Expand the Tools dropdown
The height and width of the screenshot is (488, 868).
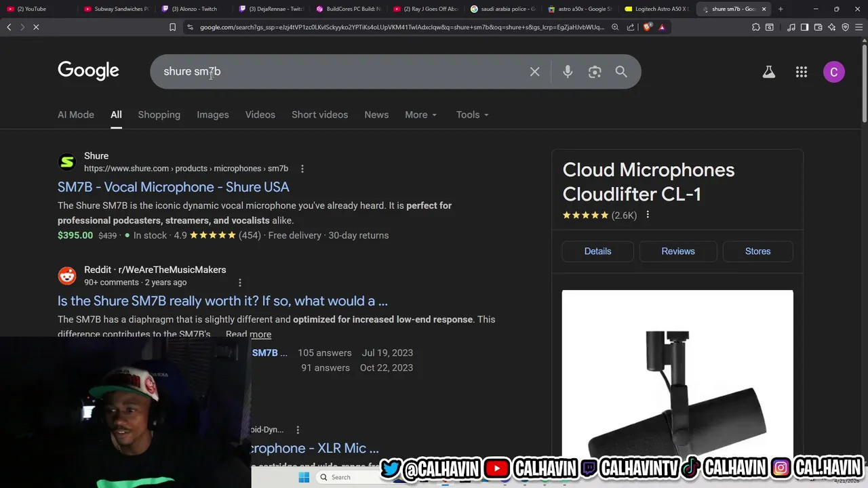tap(472, 115)
